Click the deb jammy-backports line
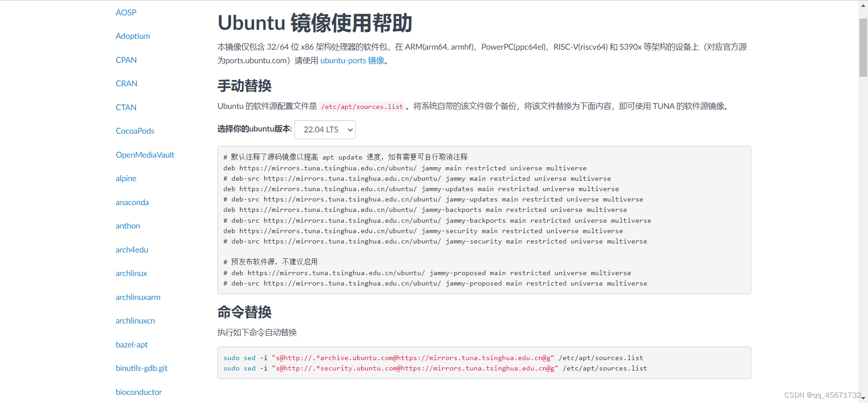 [x=425, y=210]
